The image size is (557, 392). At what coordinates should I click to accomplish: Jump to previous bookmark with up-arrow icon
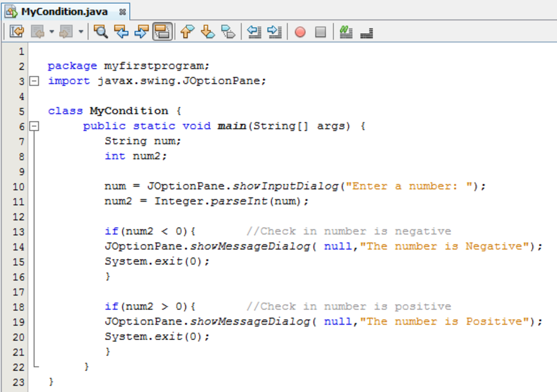tap(187, 32)
